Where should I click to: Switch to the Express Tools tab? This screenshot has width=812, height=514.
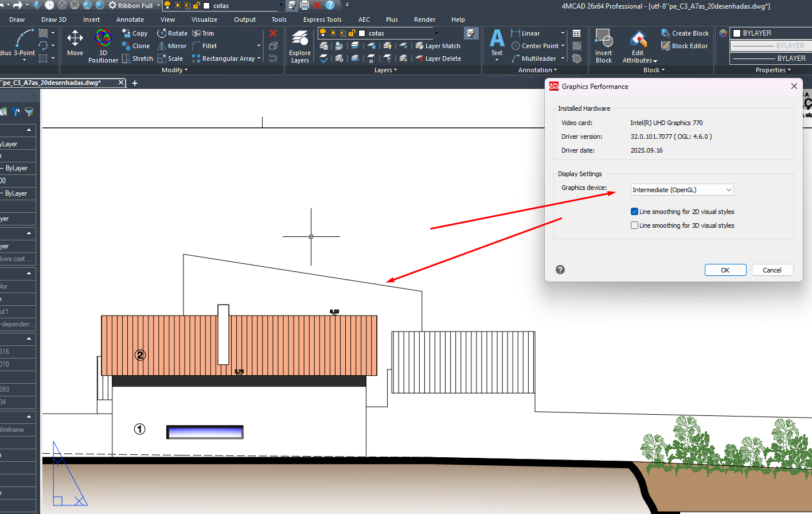322,20
